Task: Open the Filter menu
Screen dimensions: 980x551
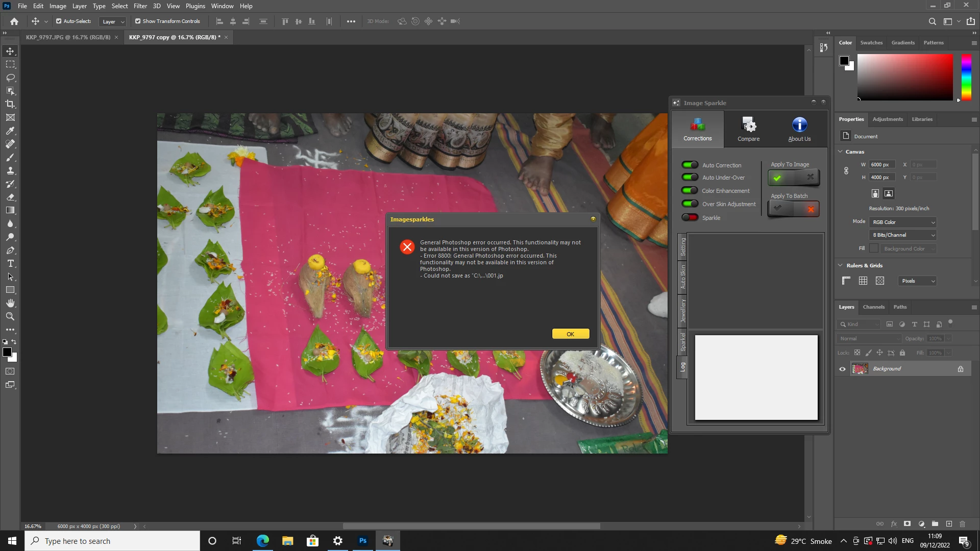Action: (x=140, y=6)
